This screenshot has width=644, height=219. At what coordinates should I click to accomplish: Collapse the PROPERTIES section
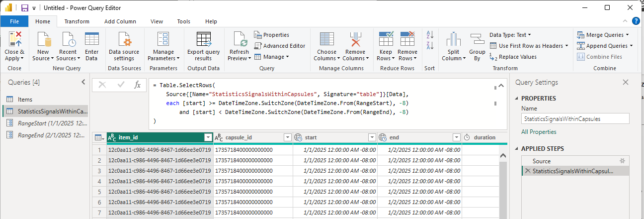tap(516, 99)
